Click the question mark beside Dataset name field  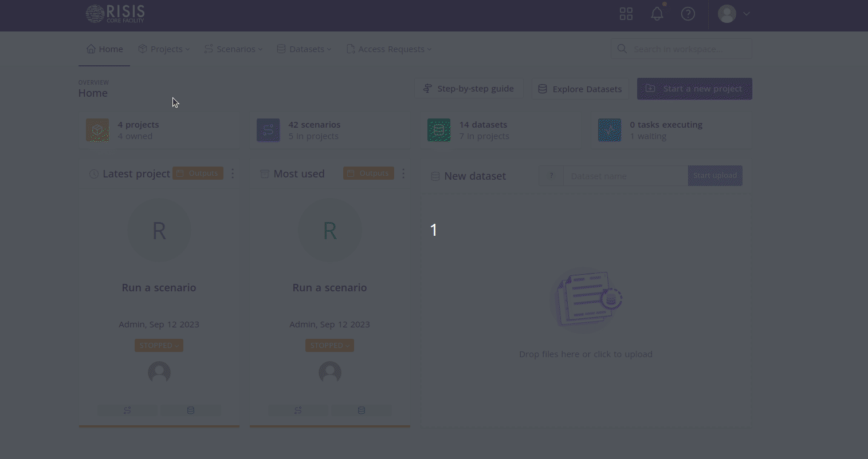coord(551,176)
